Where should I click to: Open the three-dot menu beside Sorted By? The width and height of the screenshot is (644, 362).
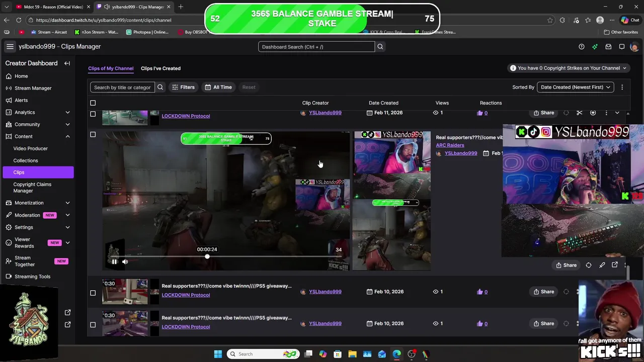click(x=622, y=87)
